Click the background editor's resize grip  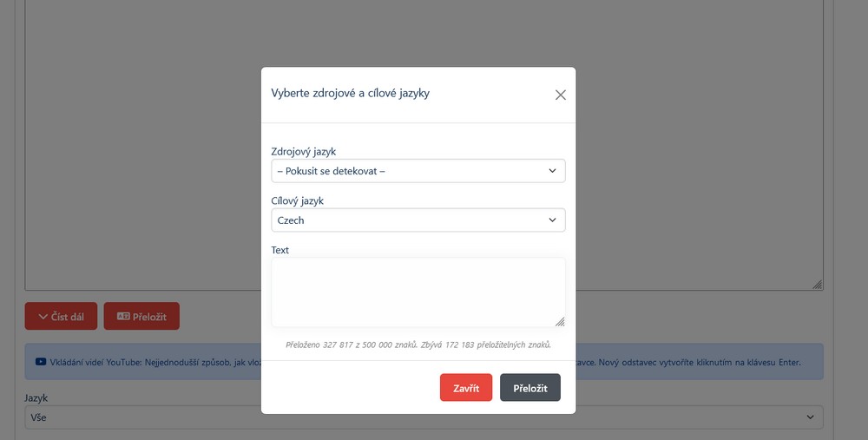coord(817,284)
